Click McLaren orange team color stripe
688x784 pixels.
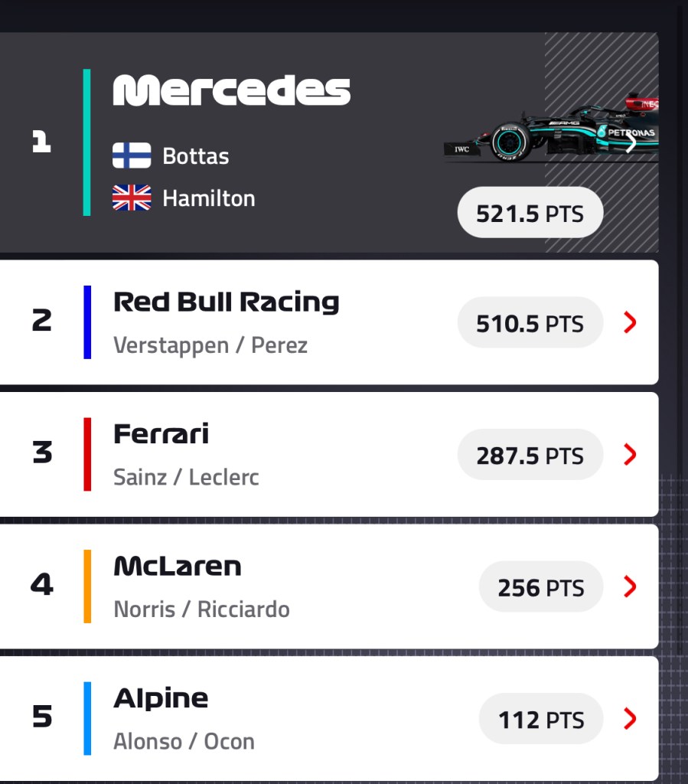click(x=87, y=586)
